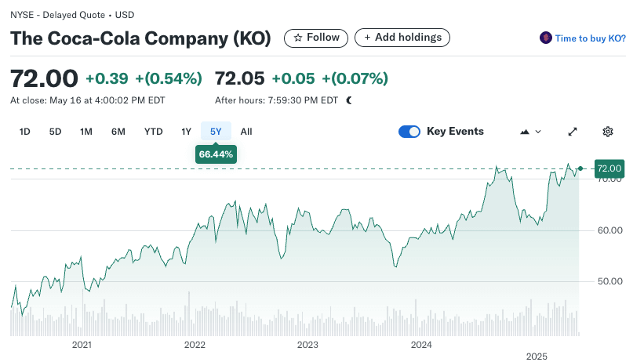The width and height of the screenshot is (644, 362).
Task: Click the 72.00 price label on the chart
Action: 609,168
